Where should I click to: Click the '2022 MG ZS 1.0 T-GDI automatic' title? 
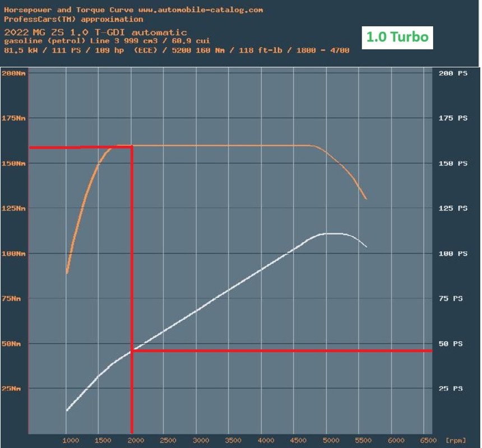[96, 32]
